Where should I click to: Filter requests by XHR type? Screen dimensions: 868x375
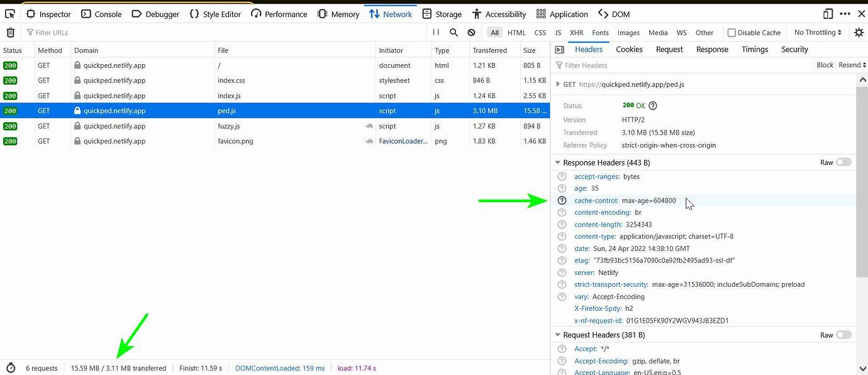[577, 33]
